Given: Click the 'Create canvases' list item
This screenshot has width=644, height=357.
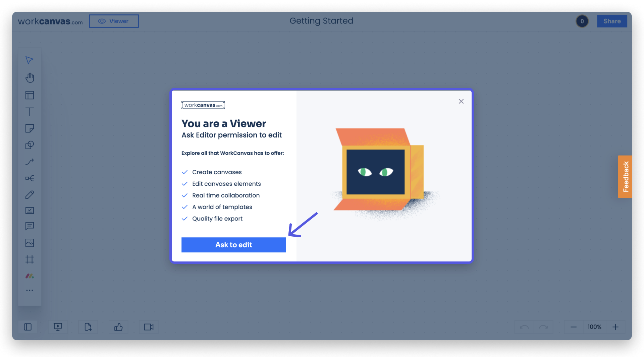Looking at the screenshot, I should tap(217, 172).
